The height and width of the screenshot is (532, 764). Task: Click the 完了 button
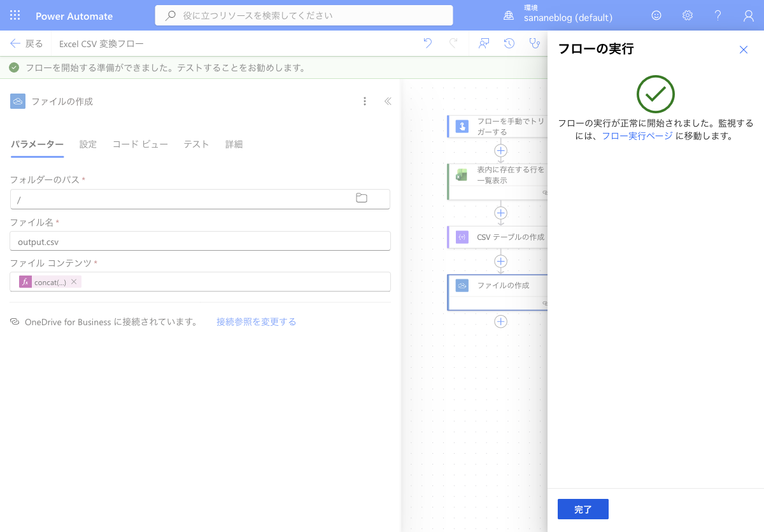tap(583, 509)
